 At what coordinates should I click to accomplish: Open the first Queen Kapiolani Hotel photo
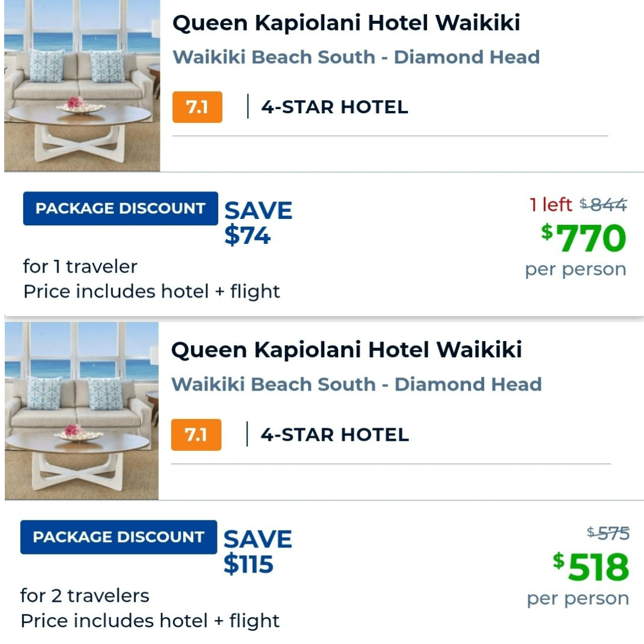pyautogui.click(x=82, y=85)
